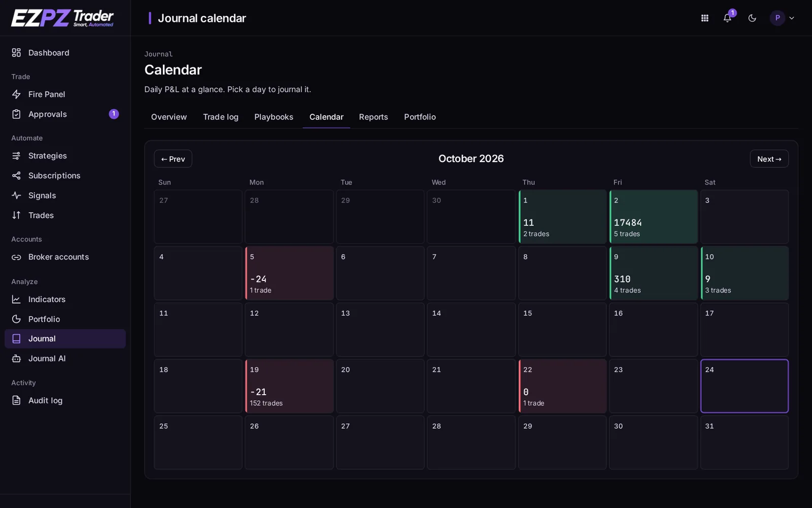Screen dimensions: 812x508
Task: Go to previous month with Prev
Action: coord(173,159)
